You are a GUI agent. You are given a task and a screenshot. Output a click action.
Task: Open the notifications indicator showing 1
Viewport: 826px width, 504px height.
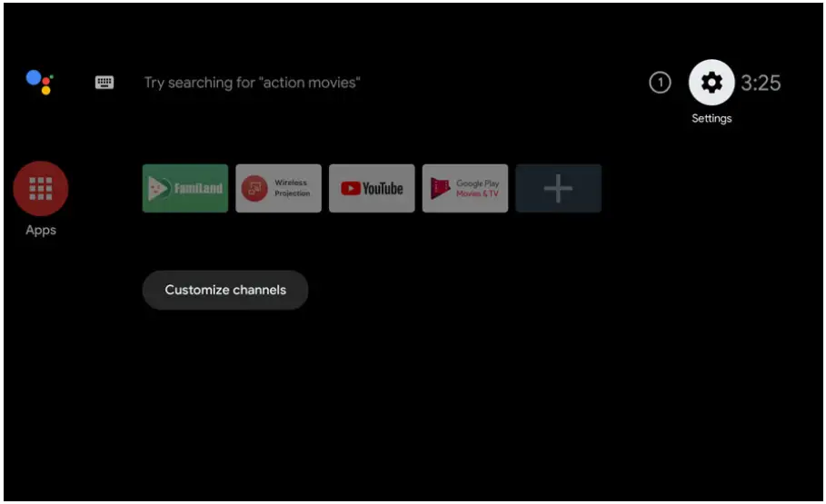click(x=660, y=83)
